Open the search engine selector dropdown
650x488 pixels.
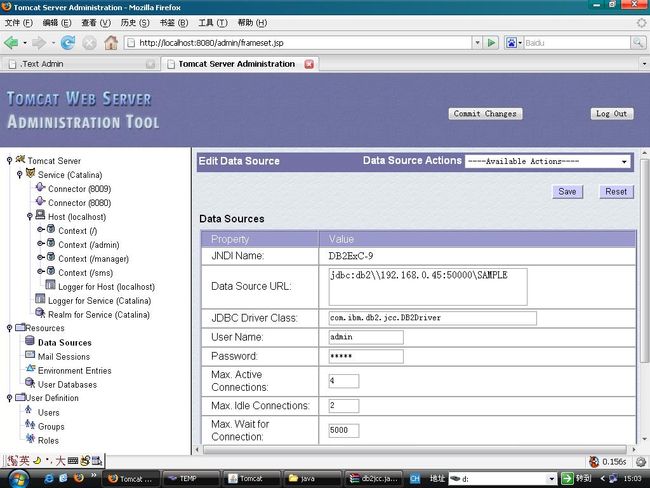[514, 43]
